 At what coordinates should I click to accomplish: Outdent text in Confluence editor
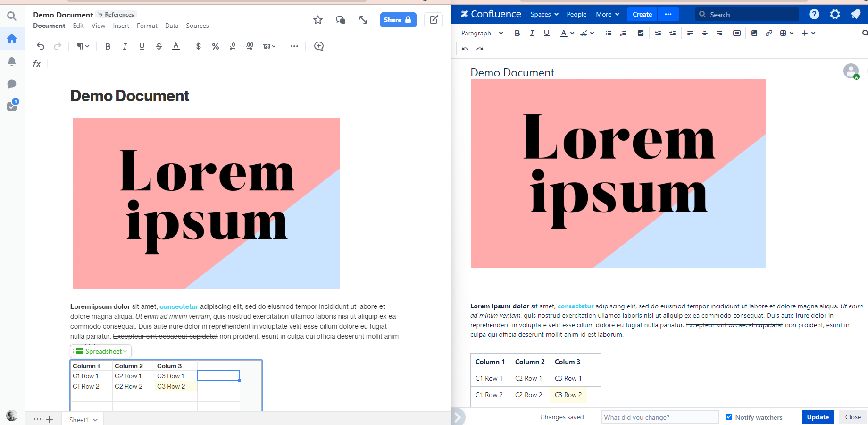point(658,33)
